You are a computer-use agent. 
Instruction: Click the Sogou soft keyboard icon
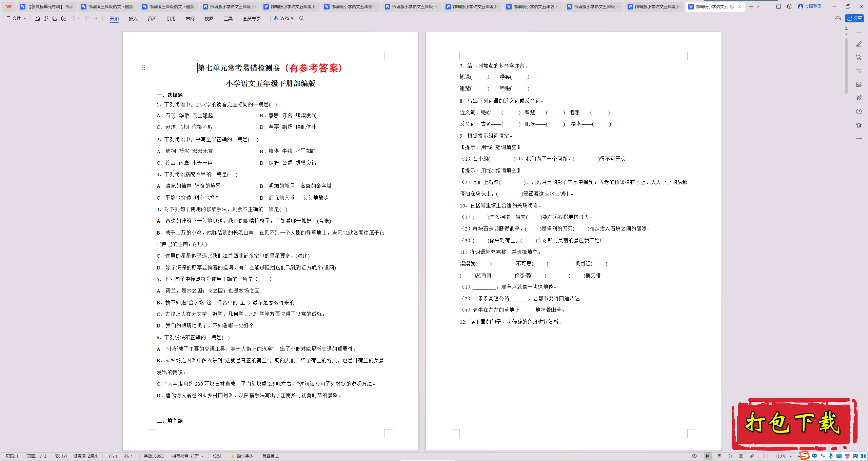[x=839, y=456]
